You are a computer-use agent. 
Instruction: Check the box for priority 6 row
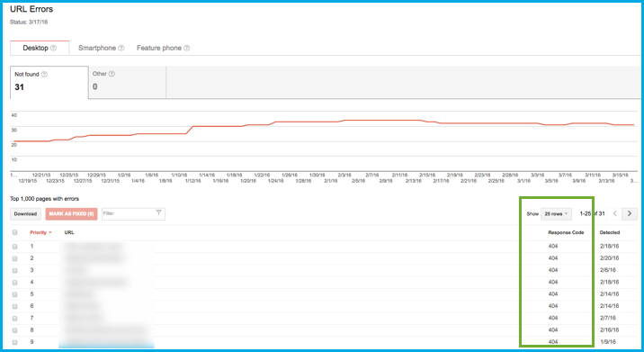[x=15, y=306]
